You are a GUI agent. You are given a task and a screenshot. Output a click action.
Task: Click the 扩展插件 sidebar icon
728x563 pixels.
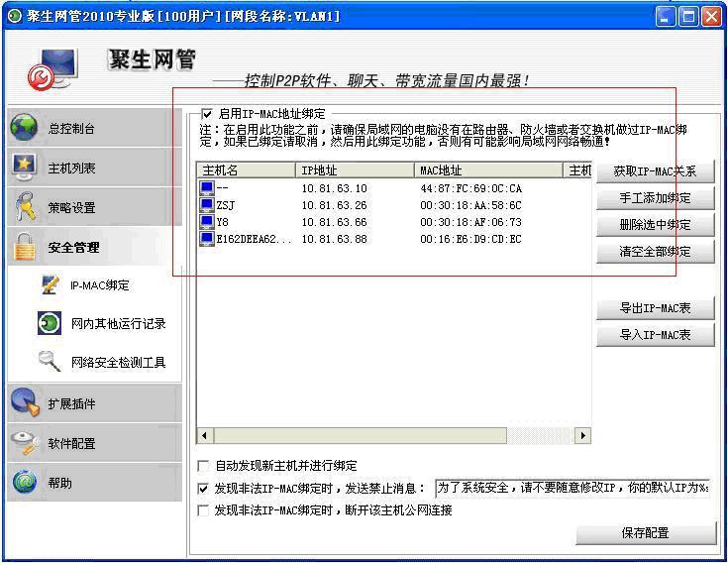[x=25, y=403]
